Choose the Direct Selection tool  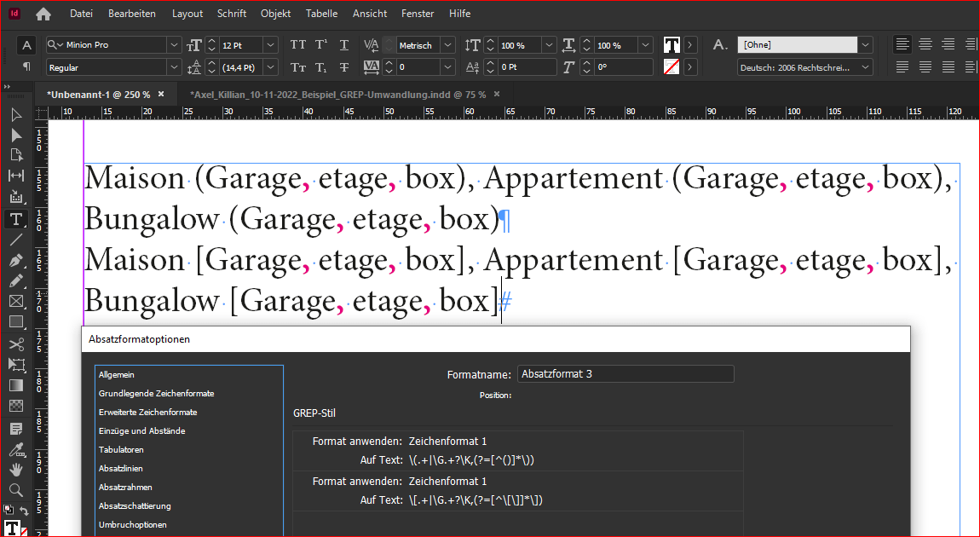(x=15, y=135)
